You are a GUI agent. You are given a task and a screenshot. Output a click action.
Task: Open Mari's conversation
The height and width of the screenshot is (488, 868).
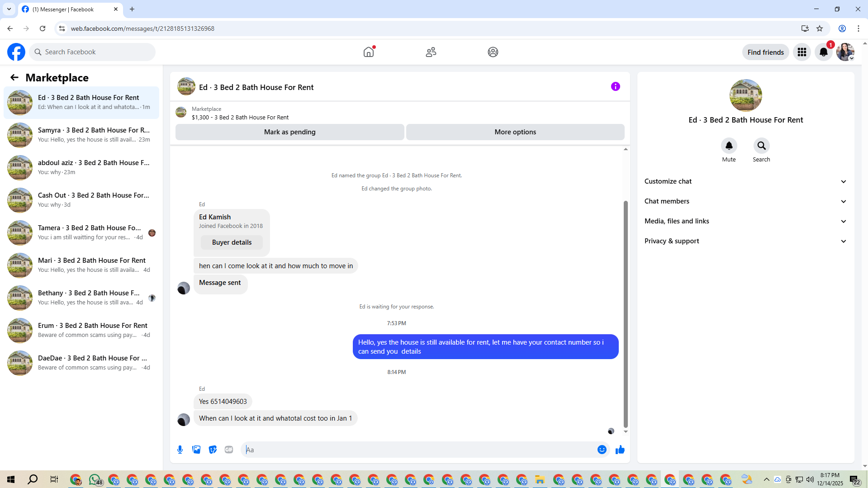click(81, 265)
